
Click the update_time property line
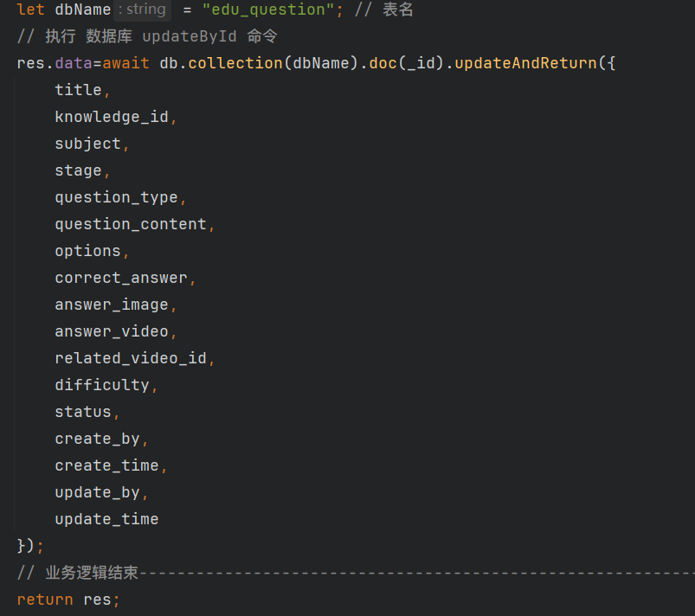(x=106, y=519)
